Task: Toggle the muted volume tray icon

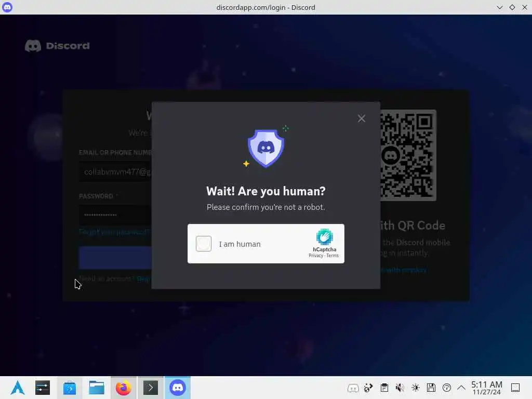Action: pyautogui.click(x=400, y=388)
